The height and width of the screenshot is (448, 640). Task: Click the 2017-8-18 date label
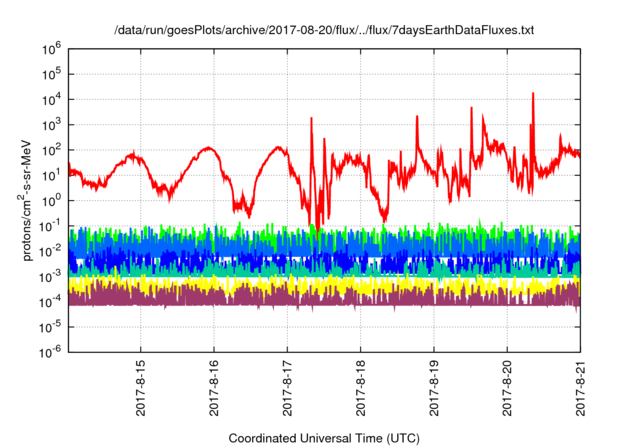click(360, 388)
